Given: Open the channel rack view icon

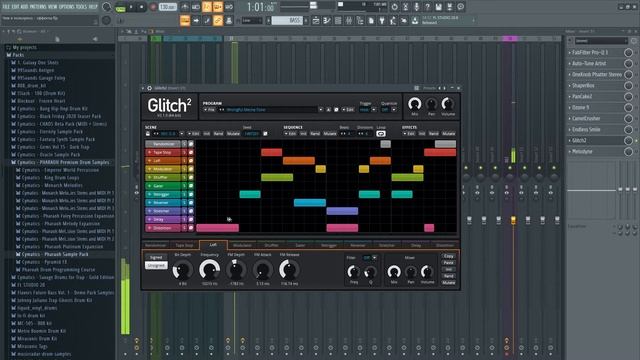Looking at the screenshot, I should (338, 20).
